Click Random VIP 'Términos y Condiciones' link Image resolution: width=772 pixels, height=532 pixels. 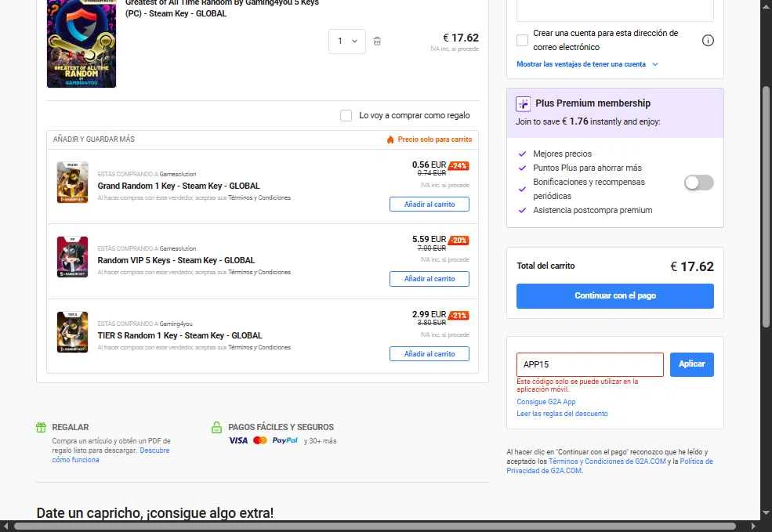[259, 272]
